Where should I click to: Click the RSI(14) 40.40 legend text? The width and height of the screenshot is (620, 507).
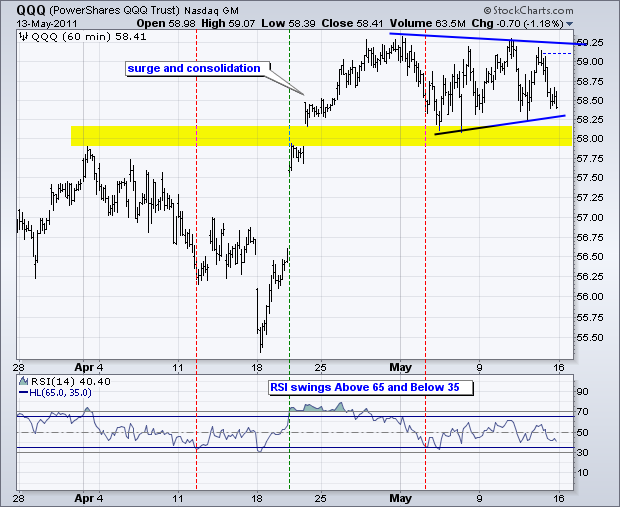click(x=71, y=382)
